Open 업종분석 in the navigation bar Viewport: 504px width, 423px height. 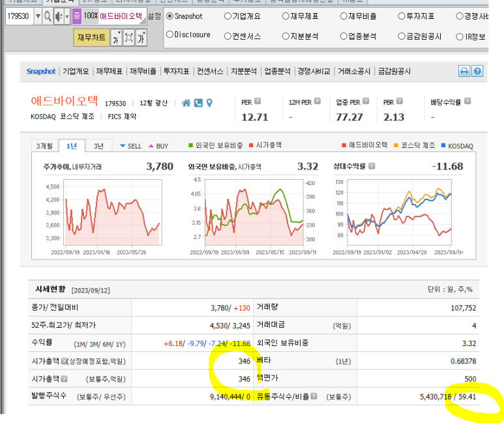tap(277, 71)
